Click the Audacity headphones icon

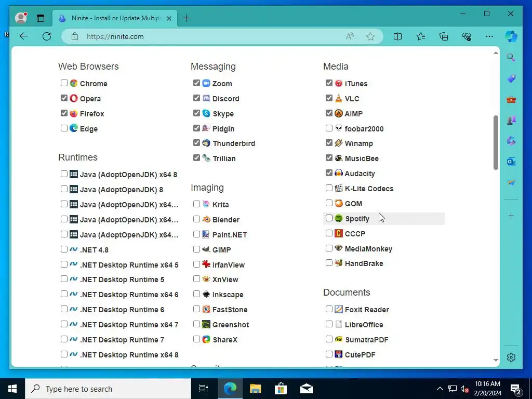tap(338, 173)
